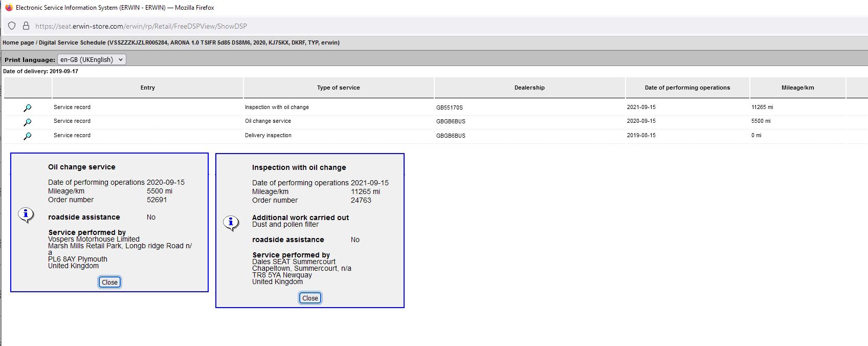Viewport: 868px width, 346px height.
Task: Click the Dealership column header
Action: point(529,88)
